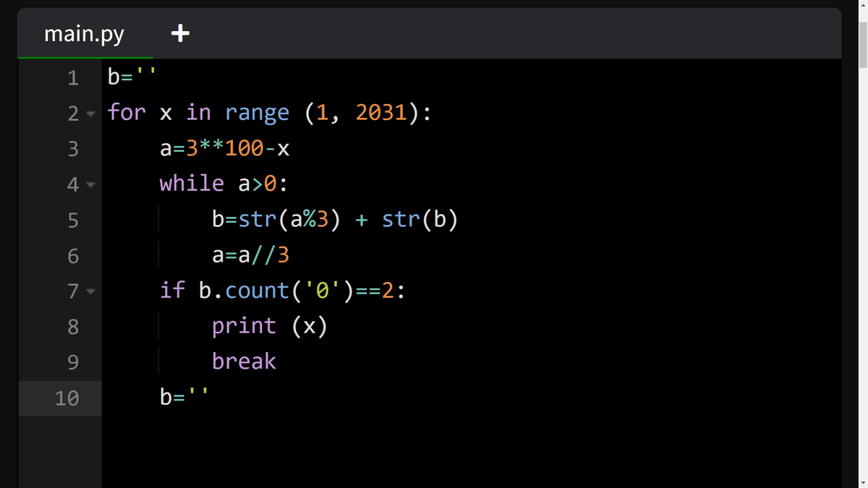Select line number 5 in gutter

72,220
